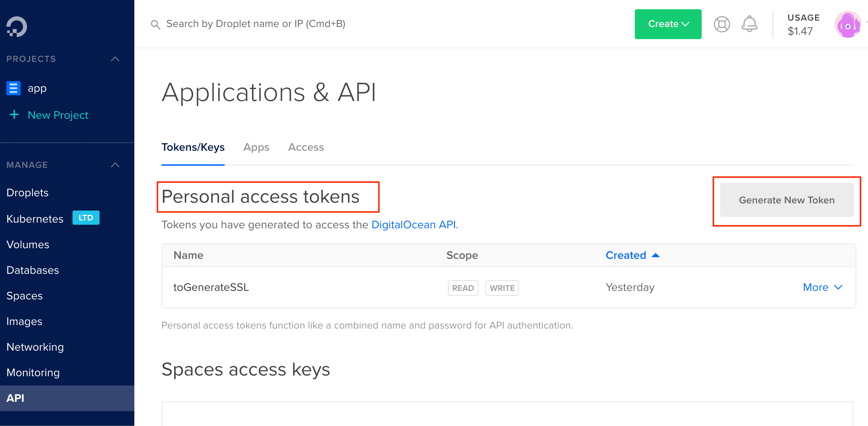Click the Personal access tokens heading
The image size is (868, 426).
point(261,197)
